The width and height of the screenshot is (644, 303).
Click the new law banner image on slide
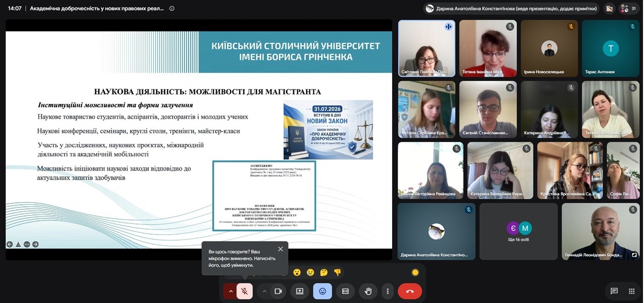(328, 129)
